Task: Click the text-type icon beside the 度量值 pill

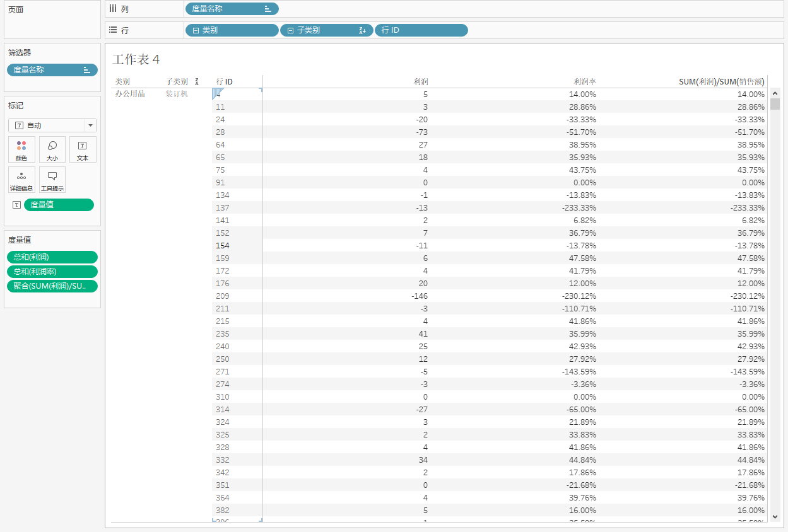Action: click(x=17, y=205)
